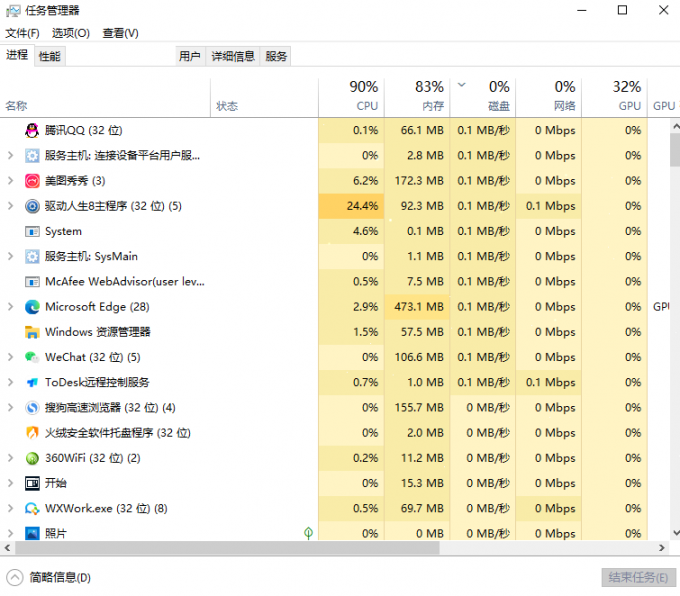Click the ToDesk remote control service icon

pos(32,382)
